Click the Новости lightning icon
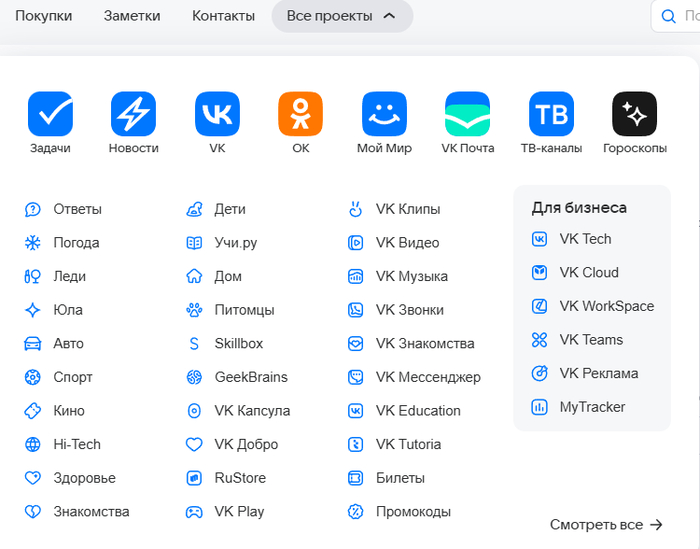The width and height of the screenshot is (700, 549). [133, 115]
